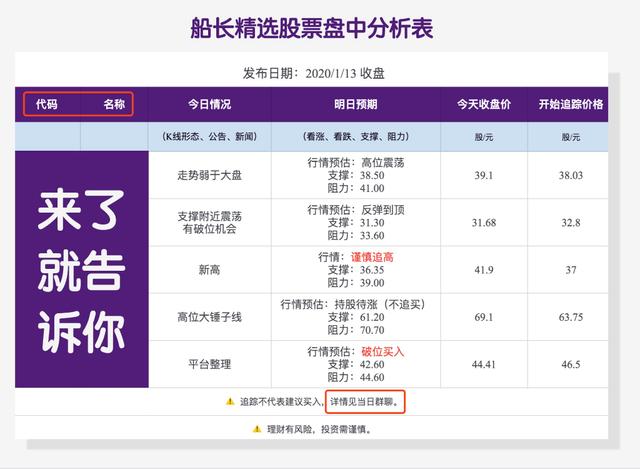Select closing price 39.1
640x469 pixels.
click(484, 176)
